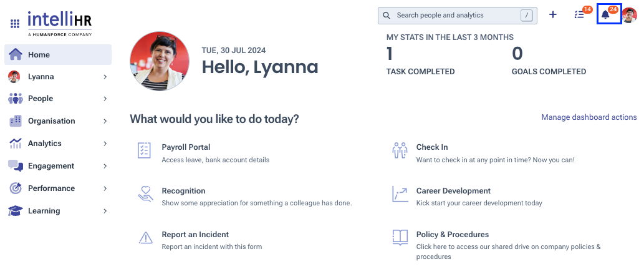The height and width of the screenshot is (269, 644).
Task: Focus the Search people and analytics field
Action: (x=458, y=15)
